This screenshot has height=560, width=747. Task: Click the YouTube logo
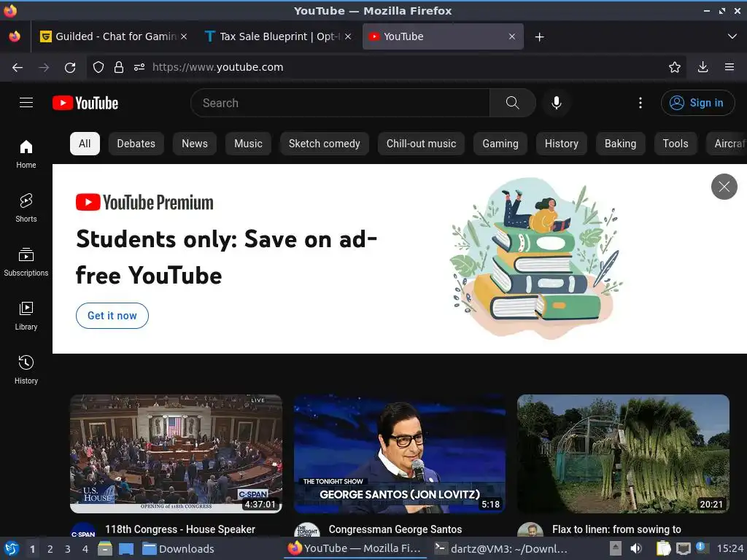coord(85,103)
